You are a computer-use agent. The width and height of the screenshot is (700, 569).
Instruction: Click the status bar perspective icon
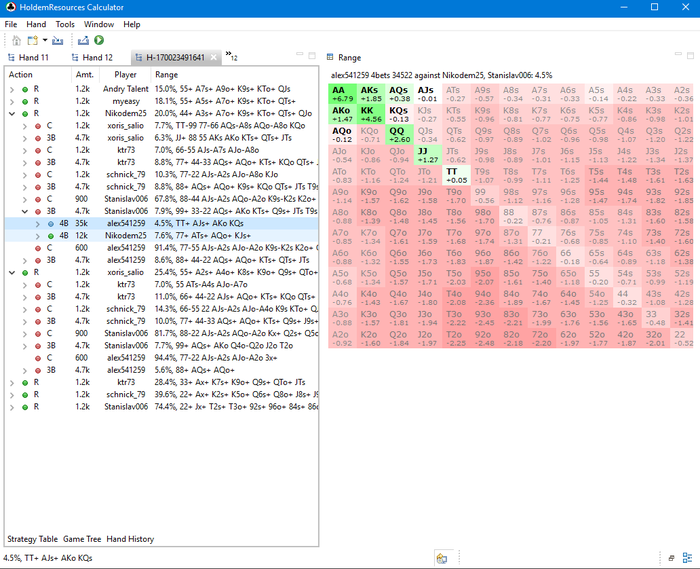[x=442, y=558]
